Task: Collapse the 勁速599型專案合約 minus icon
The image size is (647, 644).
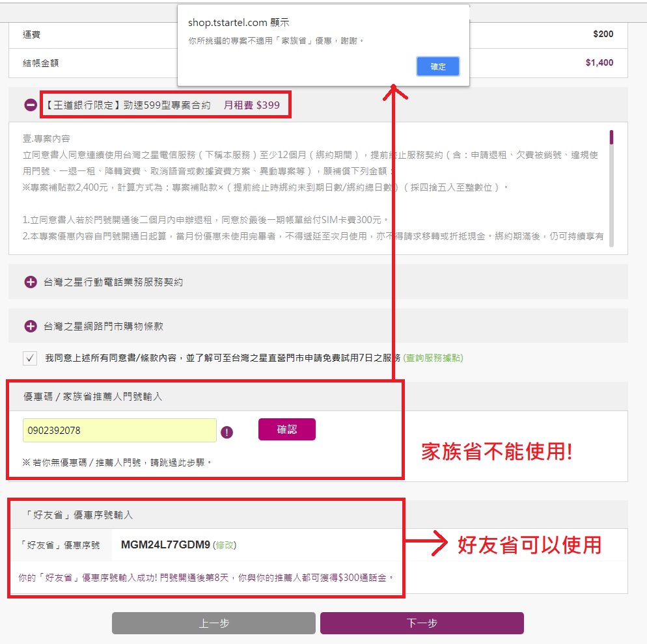Action: 31,105
